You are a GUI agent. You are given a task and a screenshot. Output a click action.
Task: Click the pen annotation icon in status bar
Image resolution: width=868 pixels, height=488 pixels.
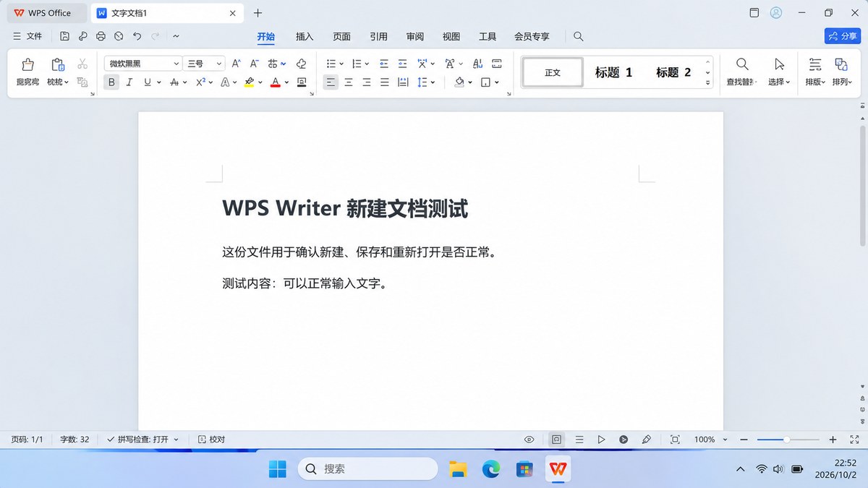coord(647,439)
